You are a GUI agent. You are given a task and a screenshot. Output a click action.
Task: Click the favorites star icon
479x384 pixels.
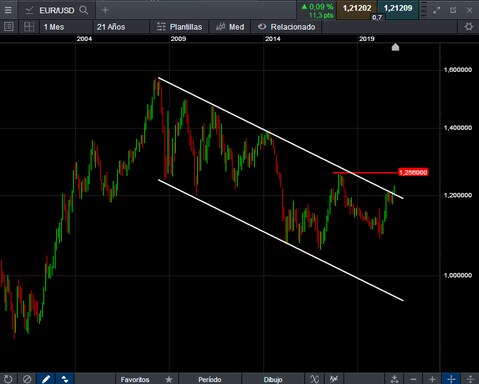(x=169, y=379)
